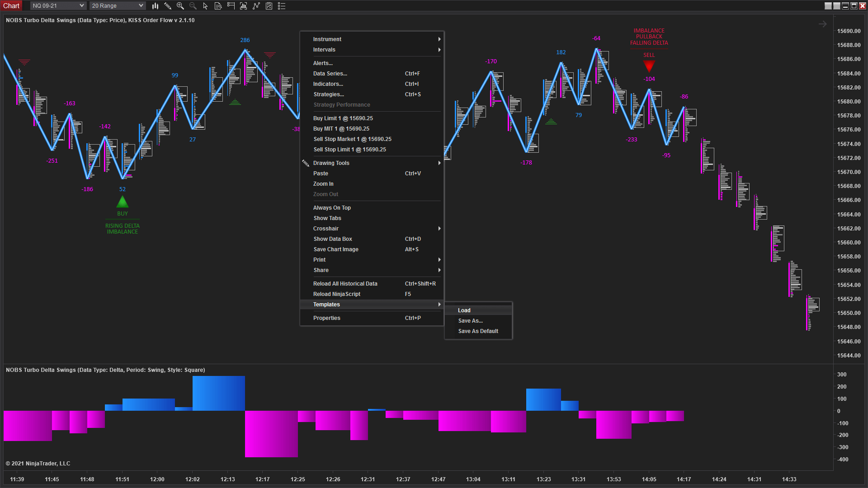Open Properties from context menu
868x488 pixels.
point(372,318)
